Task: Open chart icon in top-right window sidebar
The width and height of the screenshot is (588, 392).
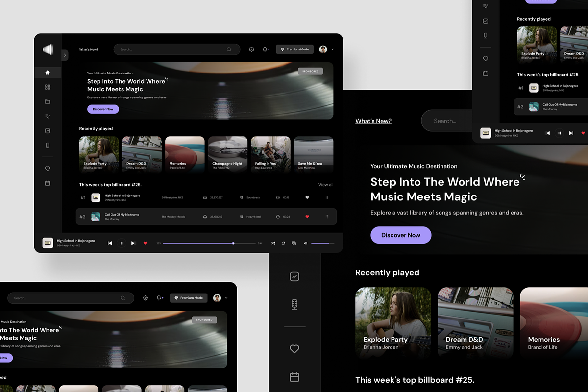Action: [x=486, y=21]
